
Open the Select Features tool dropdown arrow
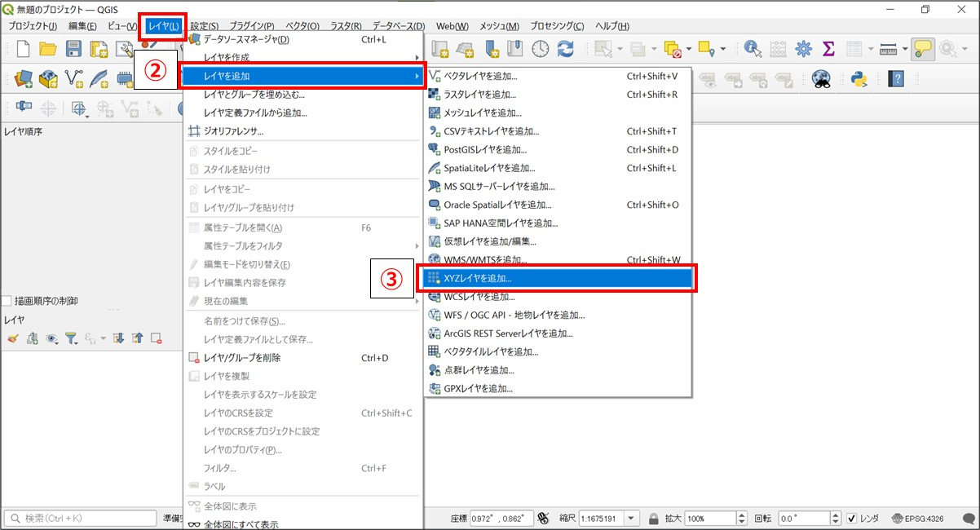point(620,50)
